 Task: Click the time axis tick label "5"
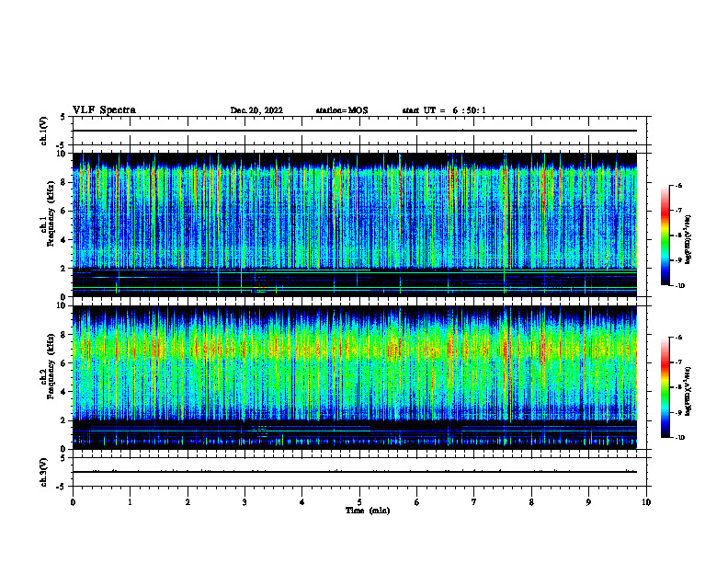359,502
